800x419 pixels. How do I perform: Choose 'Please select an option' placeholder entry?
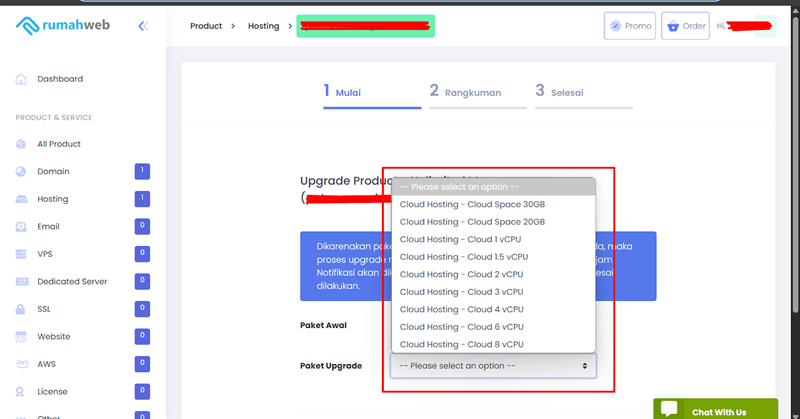[493, 187]
